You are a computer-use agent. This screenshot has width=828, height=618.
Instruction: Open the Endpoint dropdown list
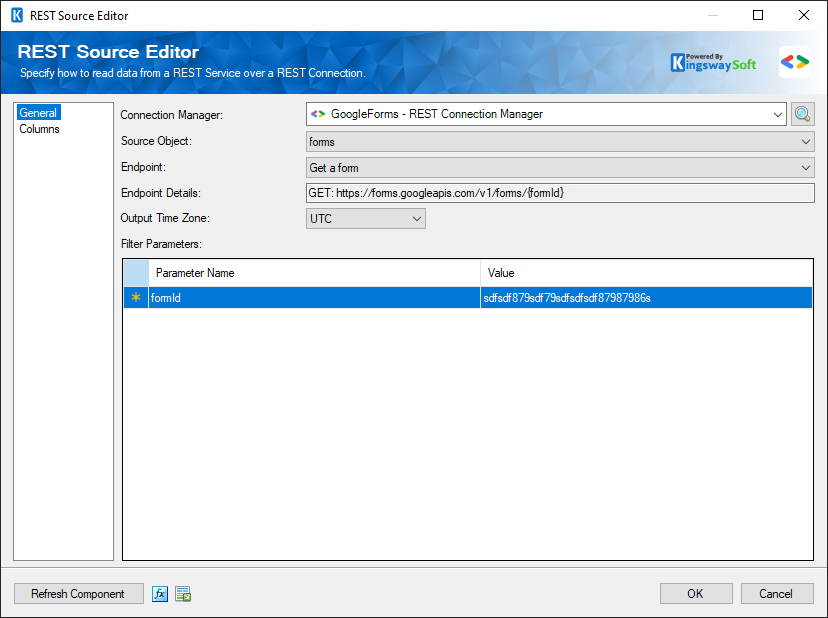[560, 167]
